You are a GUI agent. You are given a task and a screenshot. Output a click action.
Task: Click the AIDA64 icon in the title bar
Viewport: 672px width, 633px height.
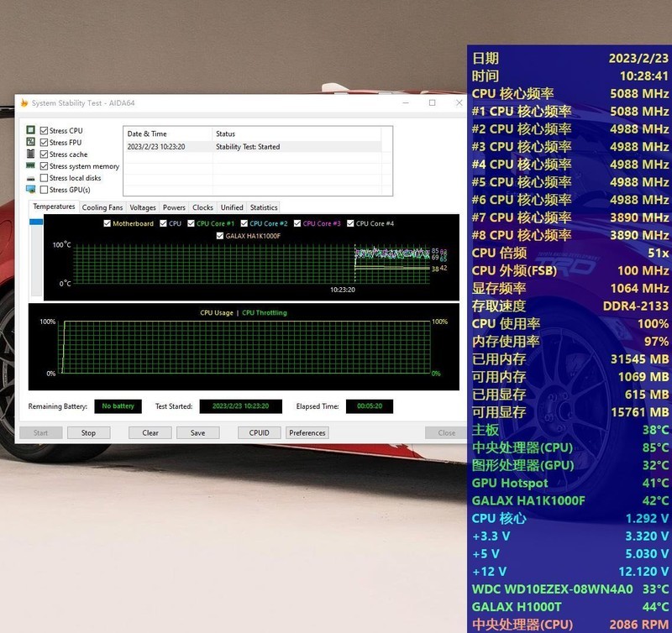pyautogui.click(x=28, y=102)
